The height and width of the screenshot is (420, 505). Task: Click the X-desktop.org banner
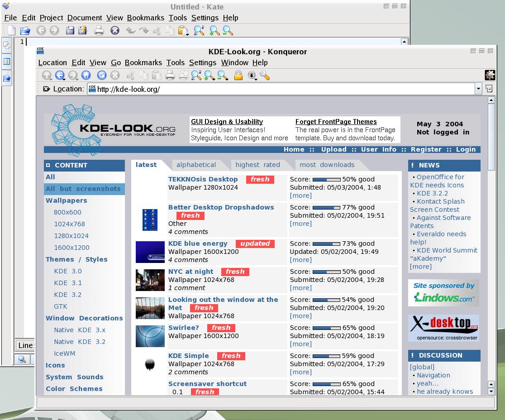coord(443,328)
